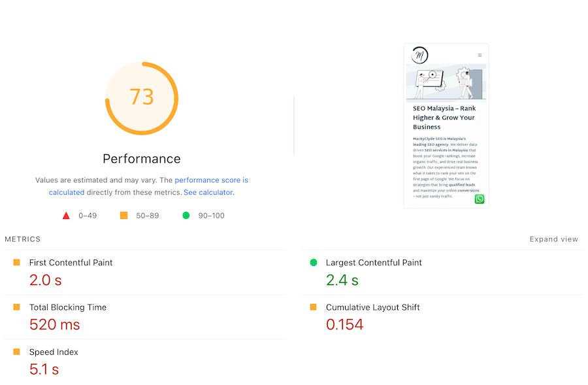Click the hamburger menu icon in the preview
588x385 pixels.
click(x=480, y=56)
